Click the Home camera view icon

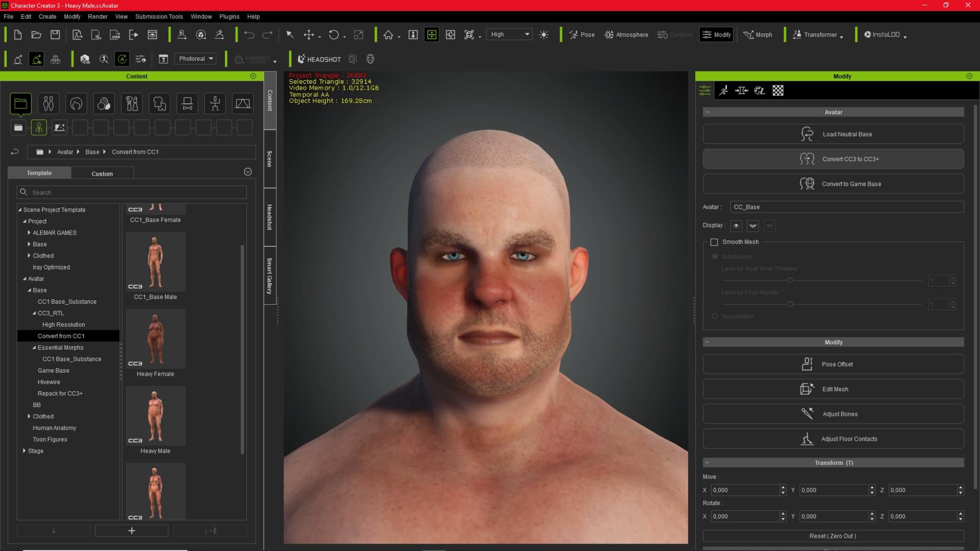(389, 35)
